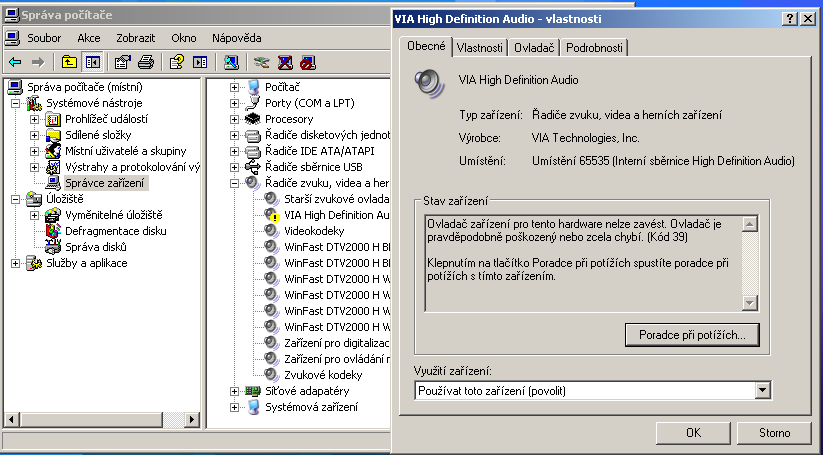The image size is (823, 455).
Task: Select the Videokodeky device row
Action: pos(314,231)
